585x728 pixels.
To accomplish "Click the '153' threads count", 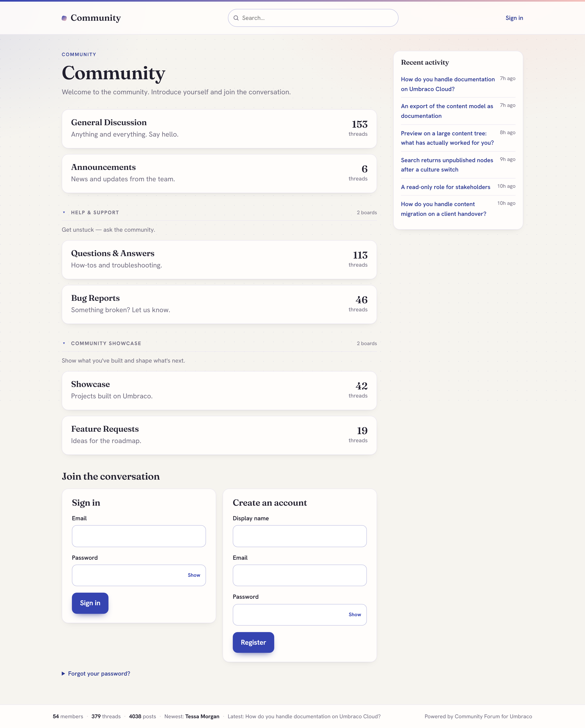I will [x=360, y=124].
